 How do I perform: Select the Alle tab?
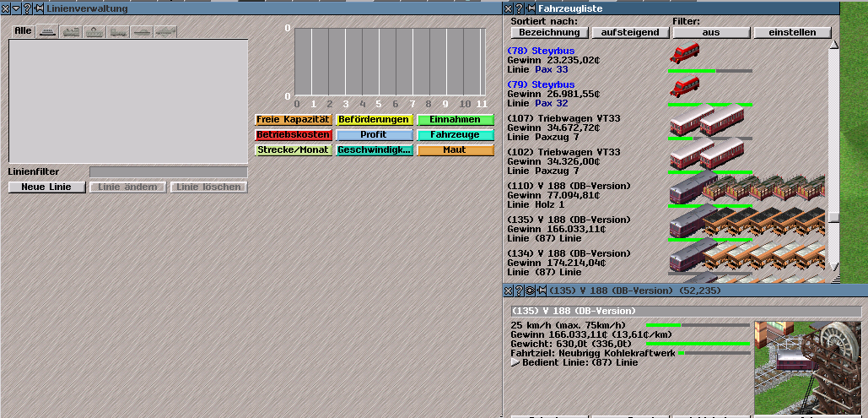(x=23, y=31)
